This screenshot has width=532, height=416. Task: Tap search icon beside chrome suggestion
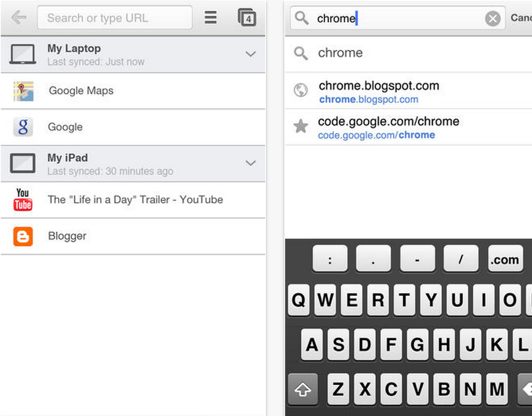301,53
